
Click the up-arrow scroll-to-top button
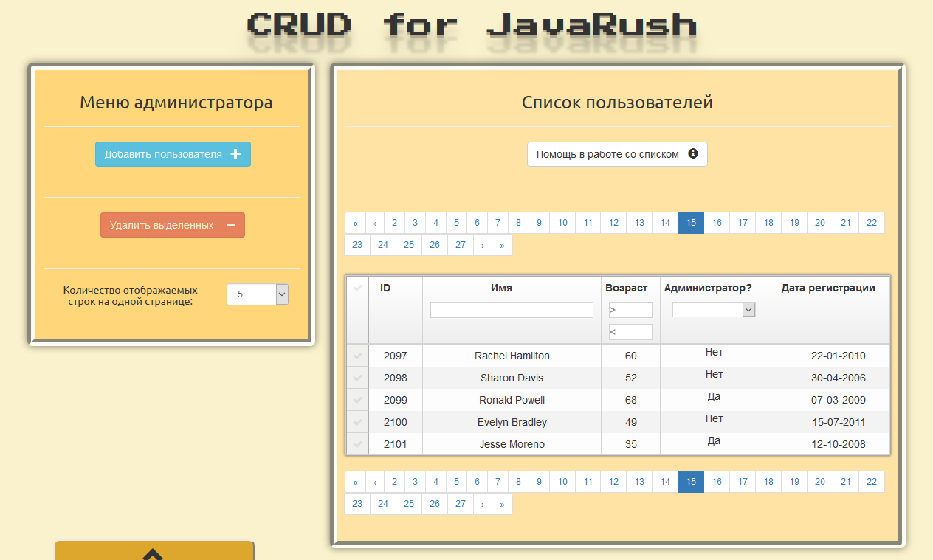pyautogui.click(x=154, y=550)
